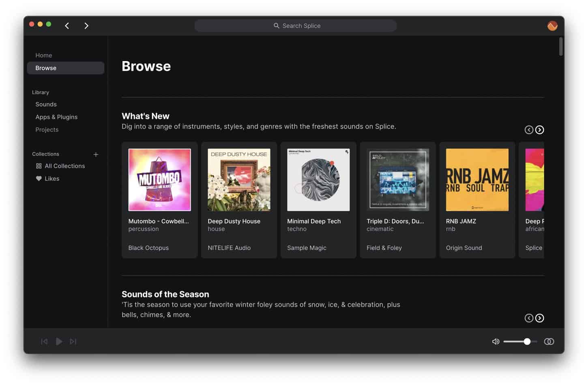The image size is (588, 385).
Task: Adjust the volume slider
Action: coord(520,342)
